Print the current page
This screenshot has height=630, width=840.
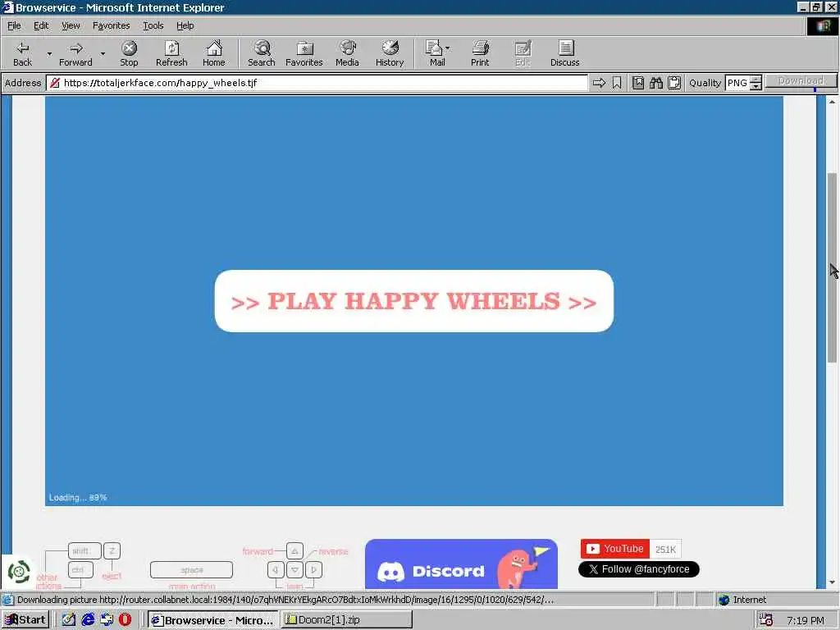(480, 53)
